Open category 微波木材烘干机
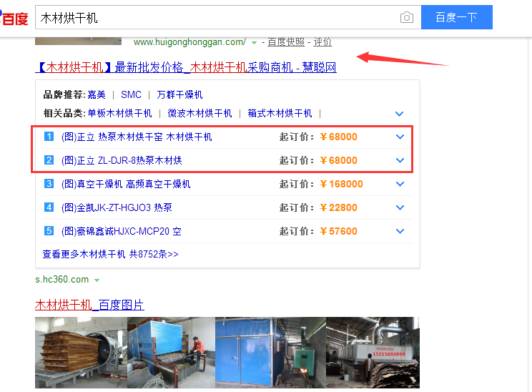 coord(199,113)
